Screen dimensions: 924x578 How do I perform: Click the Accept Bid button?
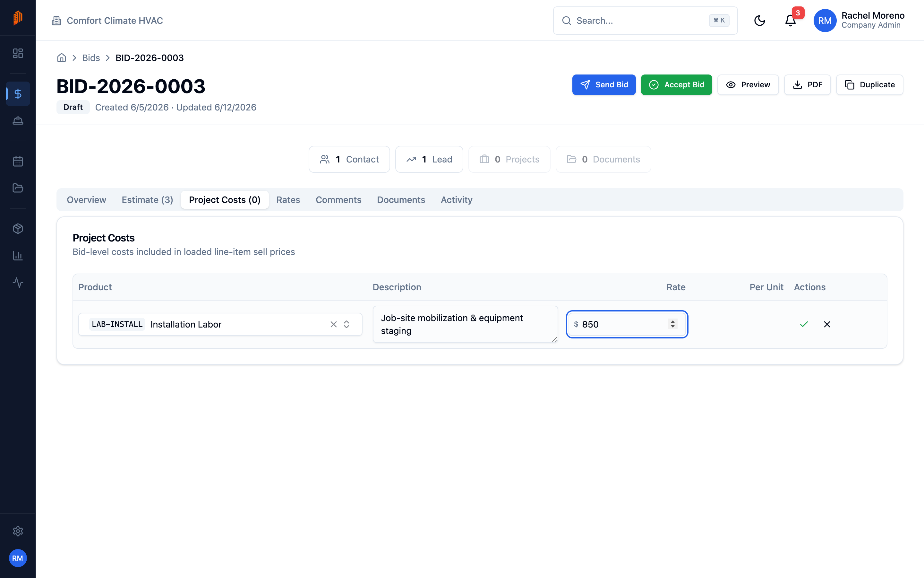pyautogui.click(x=676, y=85)
